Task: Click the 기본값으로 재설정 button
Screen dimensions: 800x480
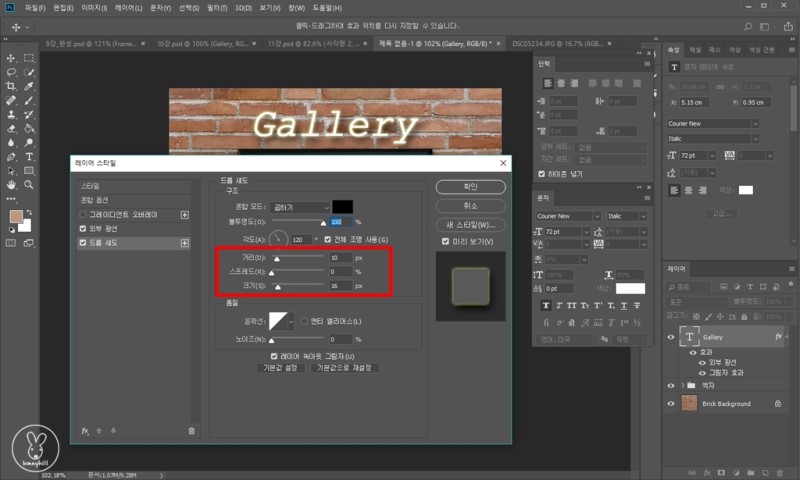Action: (343, 368)
